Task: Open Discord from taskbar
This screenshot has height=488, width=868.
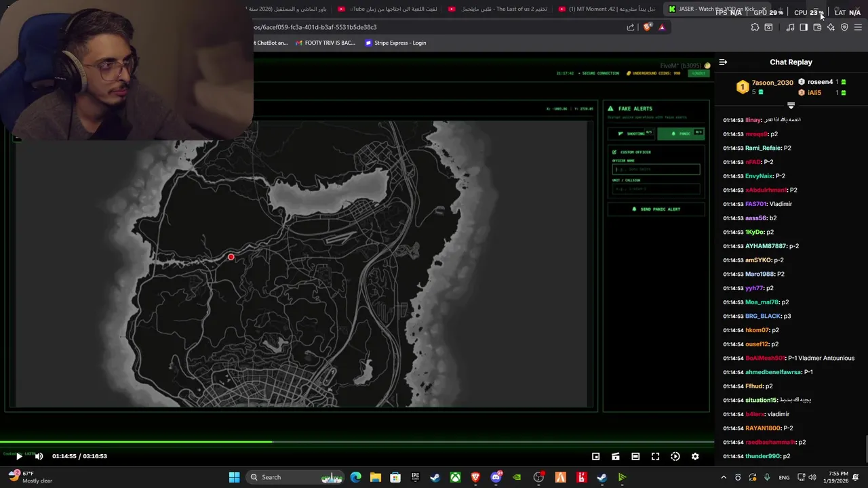Action: coord(496,477)
